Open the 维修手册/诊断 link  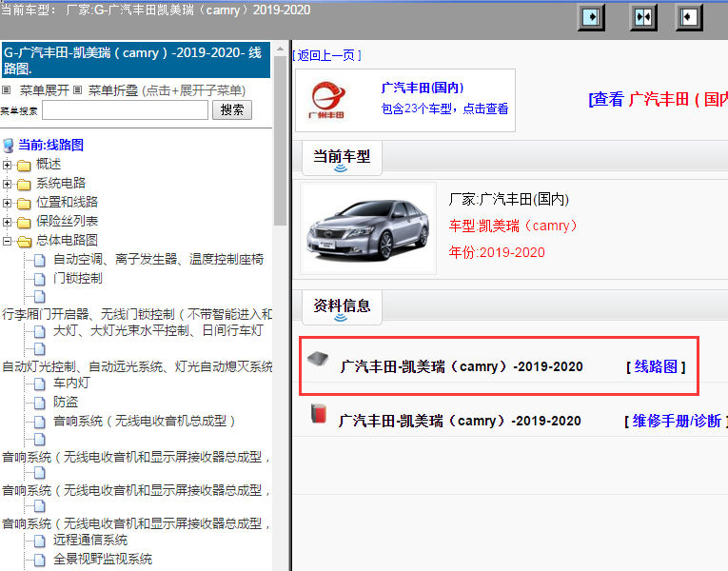click(676, 421)
